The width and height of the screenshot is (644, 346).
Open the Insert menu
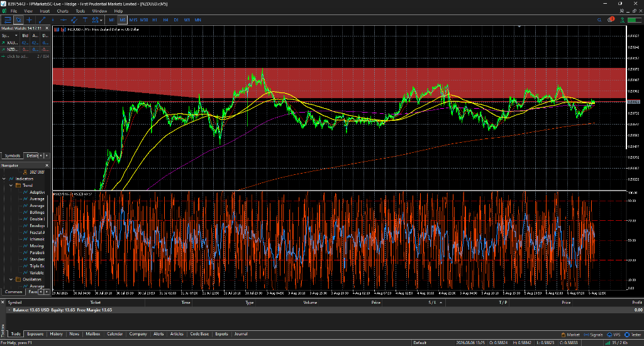[45, 11]
